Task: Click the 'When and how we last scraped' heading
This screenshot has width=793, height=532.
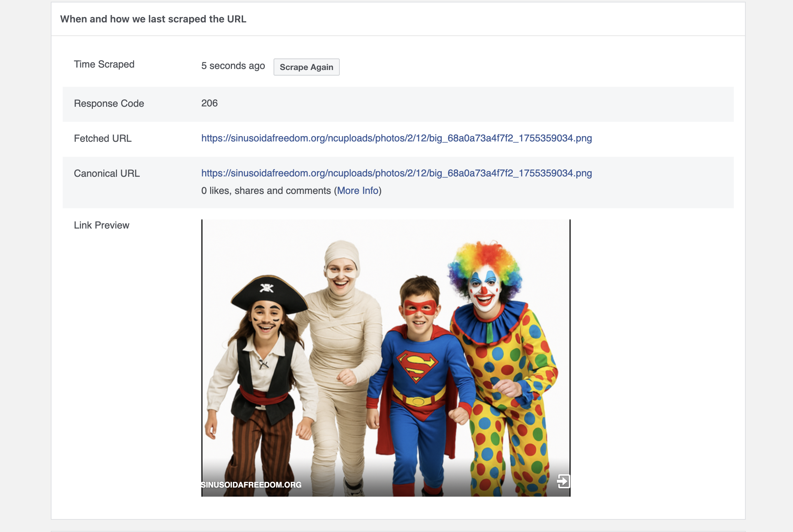Action: [x=153, y=19]
